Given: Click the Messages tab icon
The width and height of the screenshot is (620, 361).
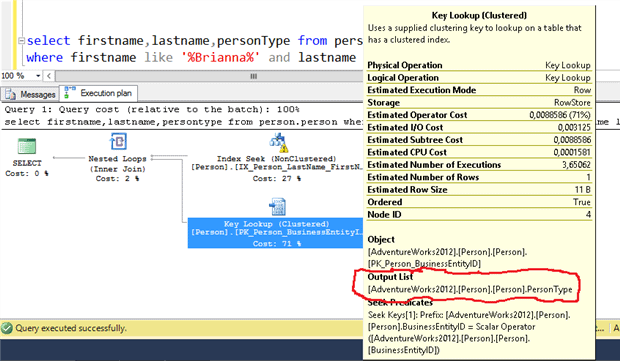Looking at the screenshot, I should tap(10, 95).
